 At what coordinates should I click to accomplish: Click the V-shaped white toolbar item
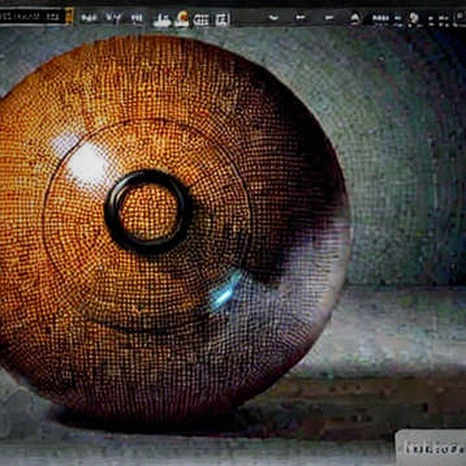pyautogui.click(x=114, y=18)
